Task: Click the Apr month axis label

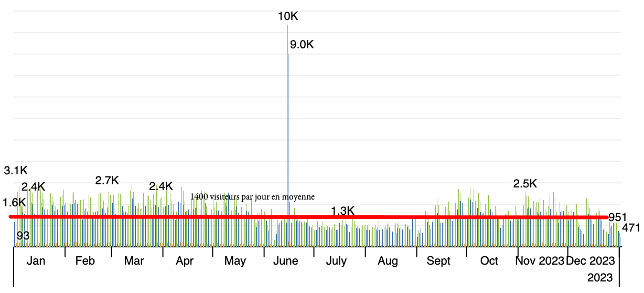Action: pyautogui.click(x=185, y=261)
